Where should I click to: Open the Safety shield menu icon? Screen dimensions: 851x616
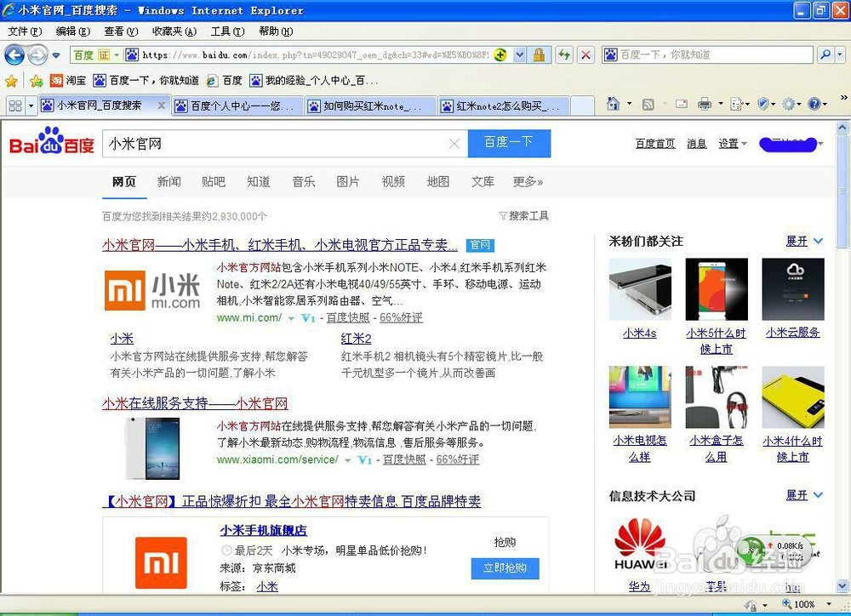click(763, 104)
